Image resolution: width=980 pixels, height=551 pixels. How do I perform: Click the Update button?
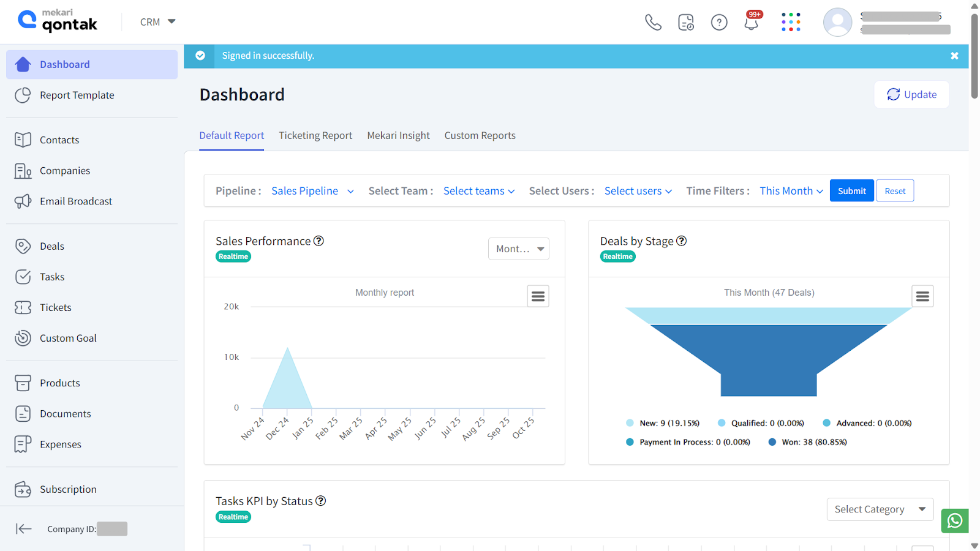pyautogui.click(x=911, y=94)
